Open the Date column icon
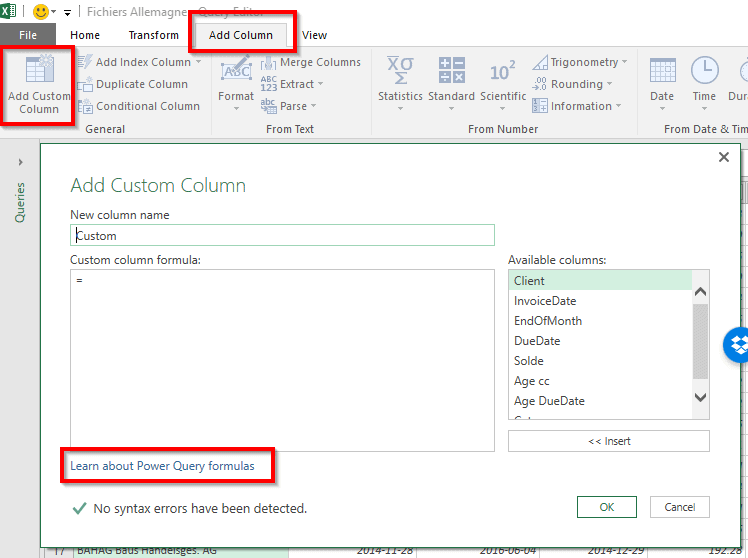Viewport: 748px width, 558px height. click(662, 72)
